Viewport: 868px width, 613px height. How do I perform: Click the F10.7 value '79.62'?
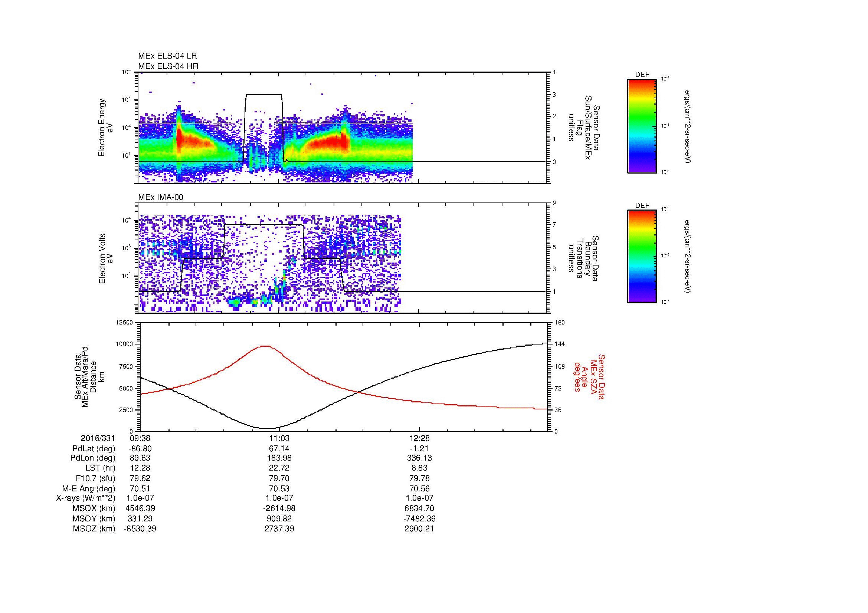coord(140,478)
